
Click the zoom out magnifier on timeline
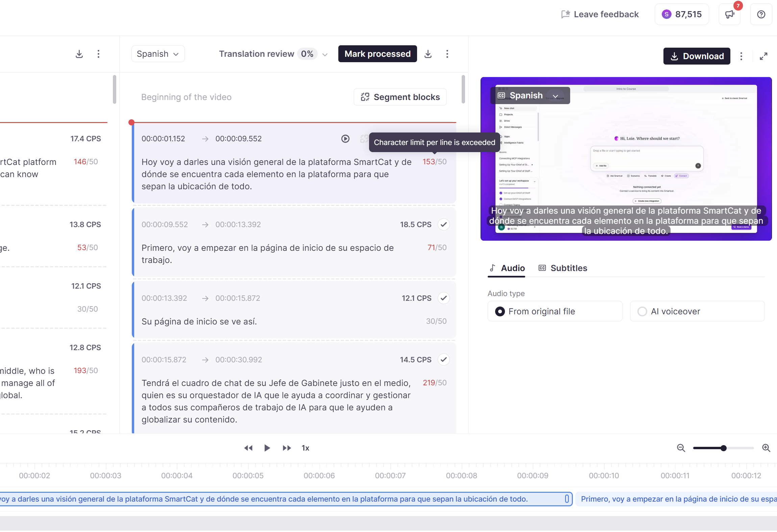coord(681,448)
